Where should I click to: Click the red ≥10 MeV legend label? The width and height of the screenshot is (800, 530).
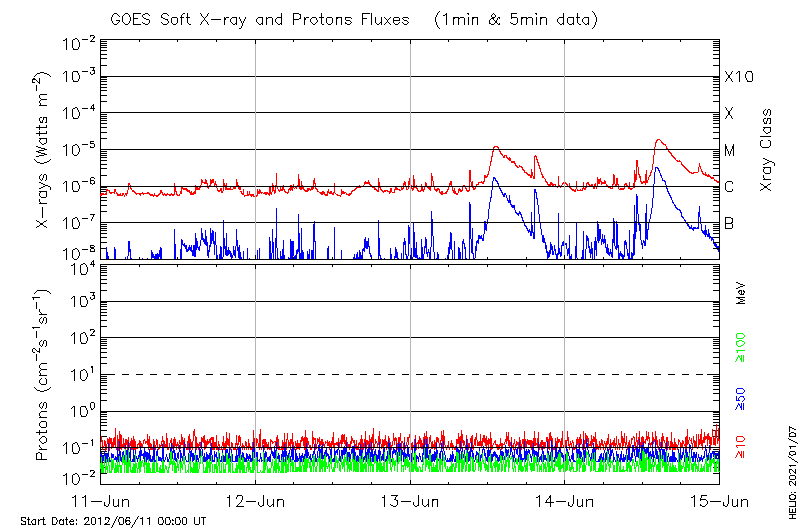[x=741, y=445]
